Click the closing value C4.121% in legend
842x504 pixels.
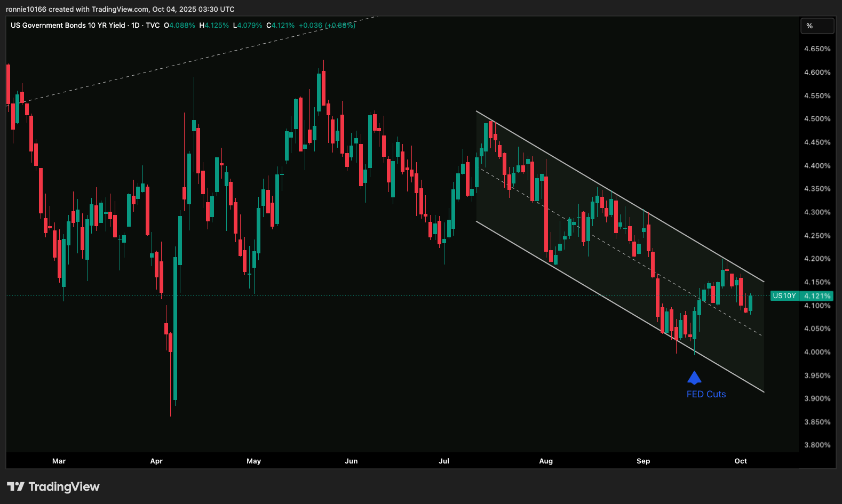point(280,25)
